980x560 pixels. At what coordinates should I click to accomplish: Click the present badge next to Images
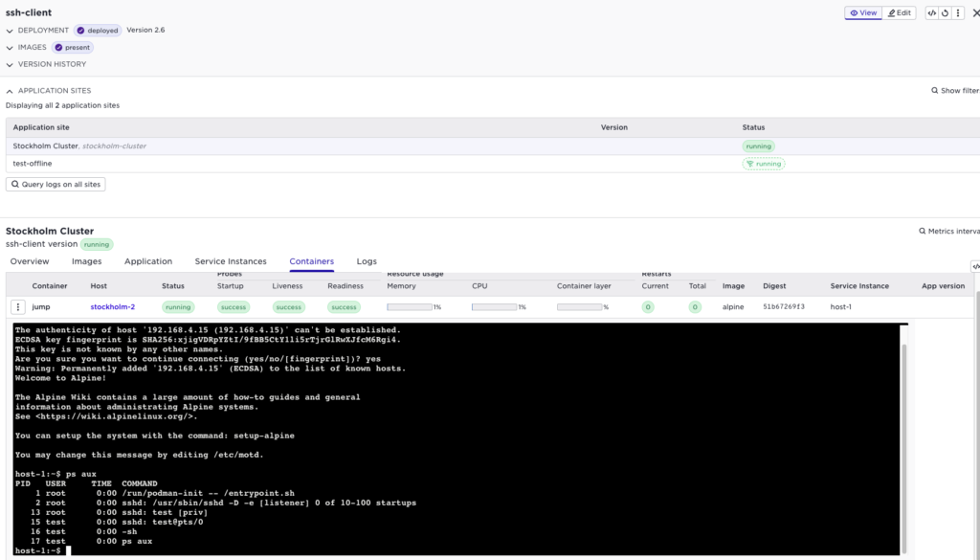click(73, 47)
